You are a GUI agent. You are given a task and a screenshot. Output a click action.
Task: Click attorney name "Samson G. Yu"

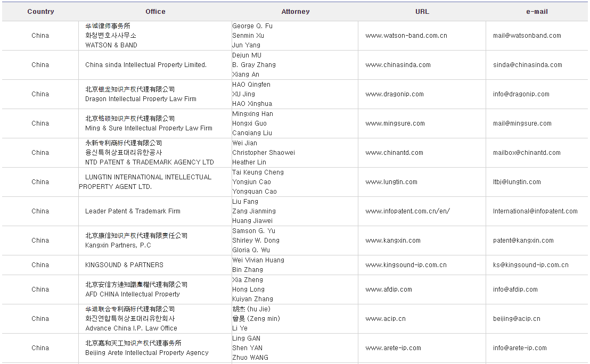point(253,231)
